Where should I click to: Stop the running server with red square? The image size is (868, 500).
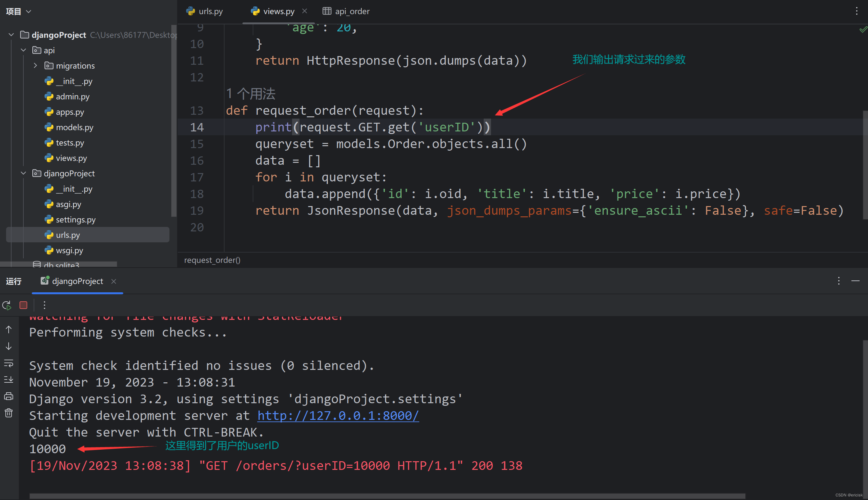(23, 305)
